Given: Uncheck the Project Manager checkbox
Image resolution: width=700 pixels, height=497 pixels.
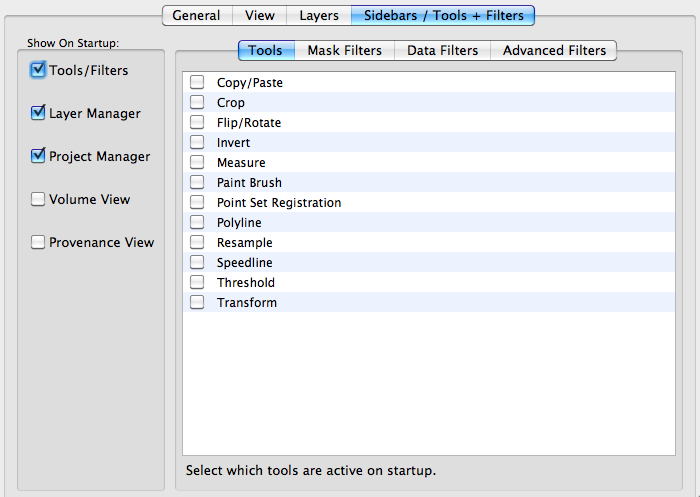Looking at the screenshot, I should [38, 155].
